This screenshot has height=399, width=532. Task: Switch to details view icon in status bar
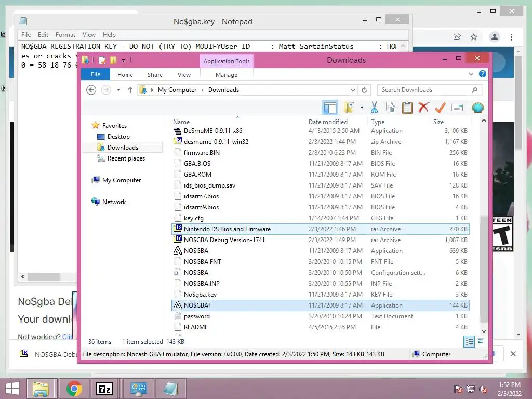pyautogui.click(x=469, y=342)
